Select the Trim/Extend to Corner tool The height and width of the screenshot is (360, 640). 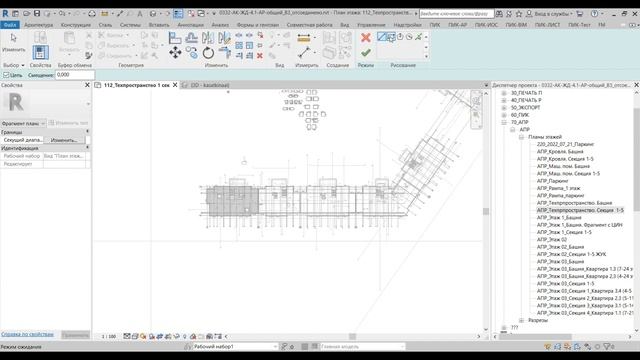pos(224,53)
